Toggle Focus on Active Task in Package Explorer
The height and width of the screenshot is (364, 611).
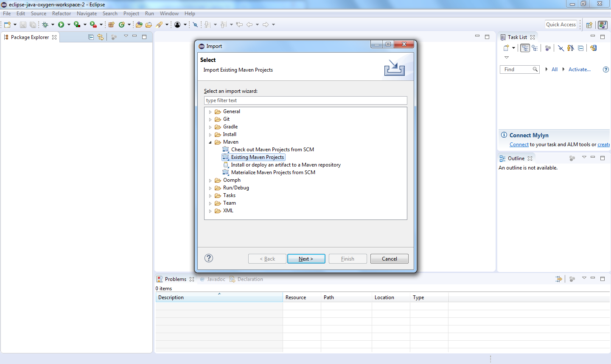(x=114, y=37)
